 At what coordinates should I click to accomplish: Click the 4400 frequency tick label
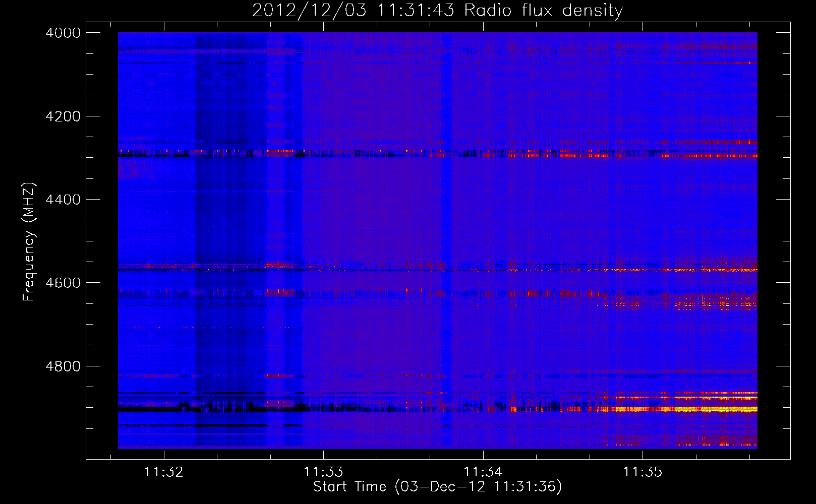[63, 200]
